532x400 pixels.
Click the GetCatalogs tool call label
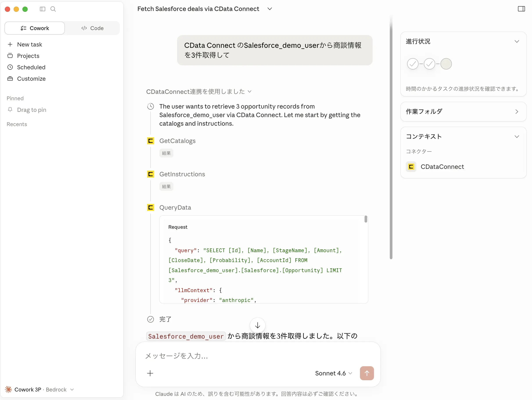pos(178,141)
